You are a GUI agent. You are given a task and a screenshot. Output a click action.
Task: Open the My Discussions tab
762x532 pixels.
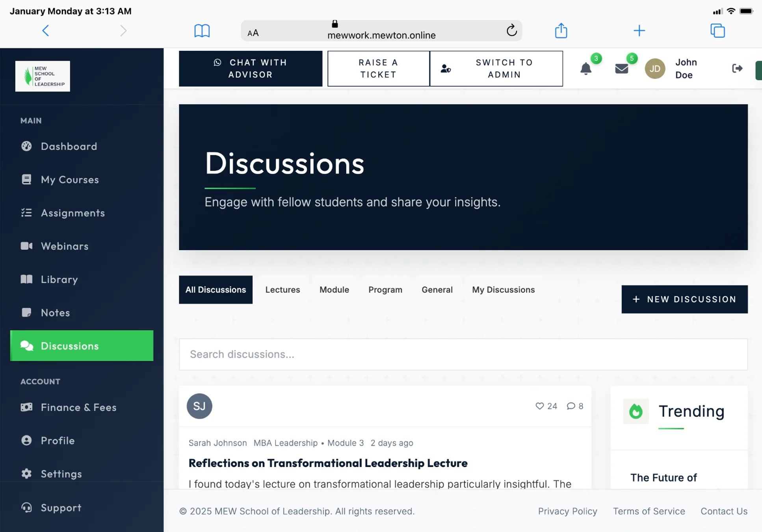point(503,290)
